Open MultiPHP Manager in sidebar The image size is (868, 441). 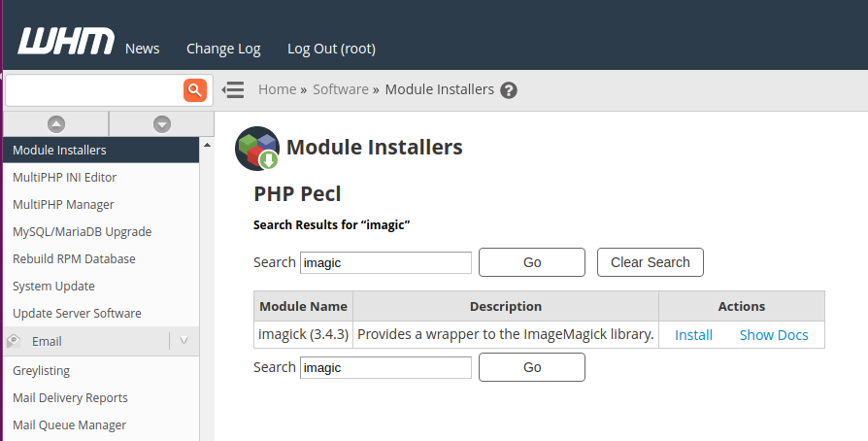tap(63, 205)
